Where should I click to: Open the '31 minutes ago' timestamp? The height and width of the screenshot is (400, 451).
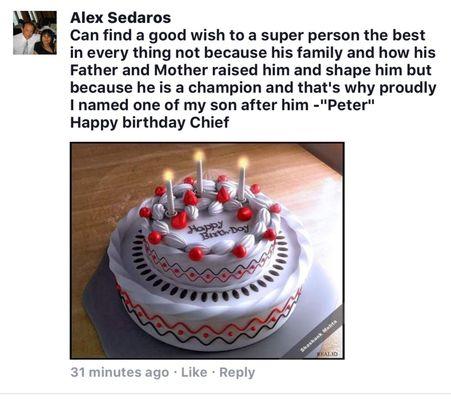120,372
